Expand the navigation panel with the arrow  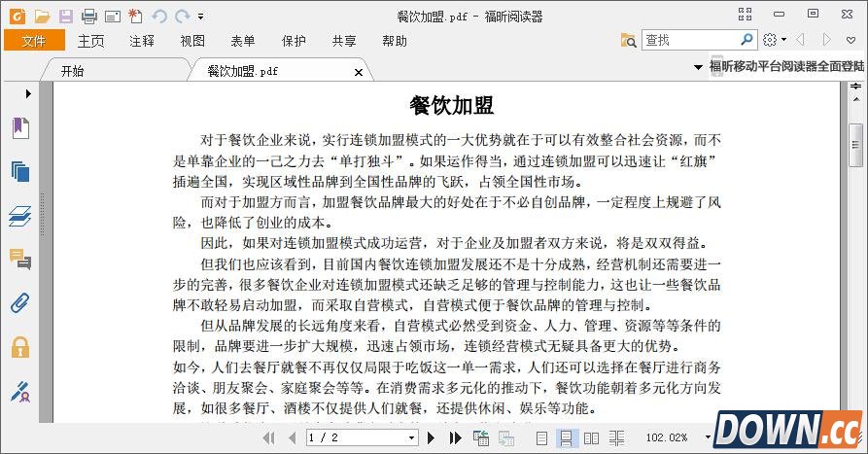[x=28, y=93]
